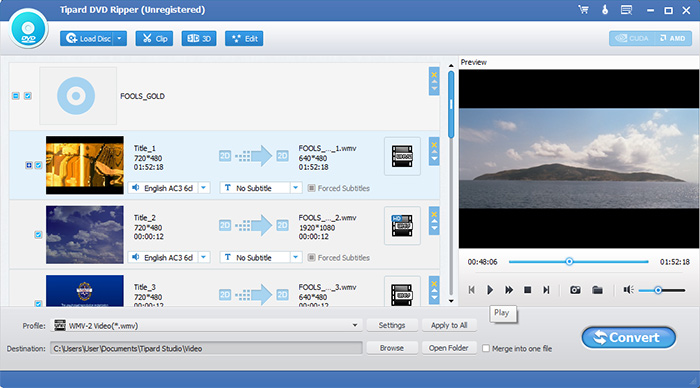
Task: Toggle Forced Subtitles for Title_1
Action: pyautogui.click(x=312, y=188)
